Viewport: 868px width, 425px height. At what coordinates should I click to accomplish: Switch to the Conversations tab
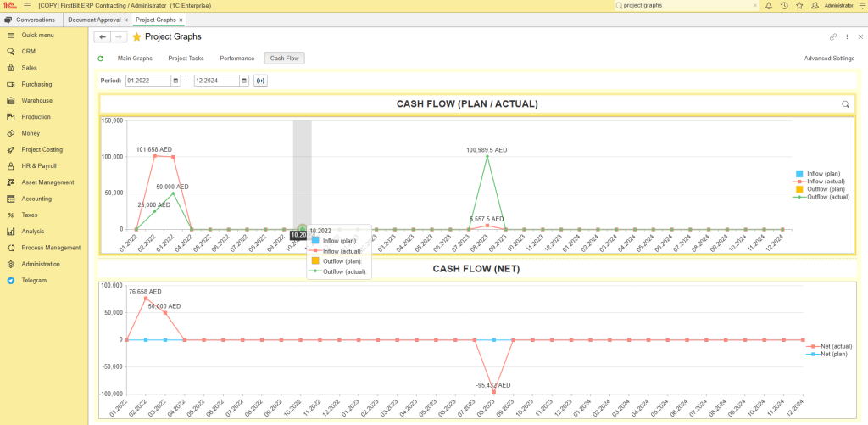coord(31,20)
